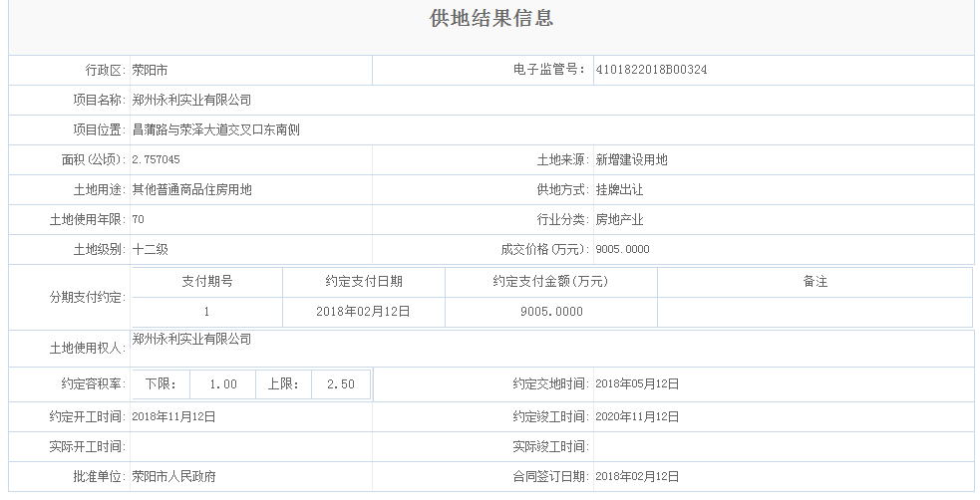Select 9005.0000 in the payment table
980x500 pixels.
[x=551, y=312]
